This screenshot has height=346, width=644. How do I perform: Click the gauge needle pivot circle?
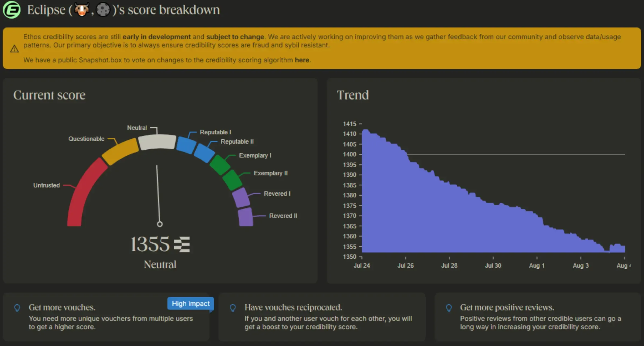(160, 224)
